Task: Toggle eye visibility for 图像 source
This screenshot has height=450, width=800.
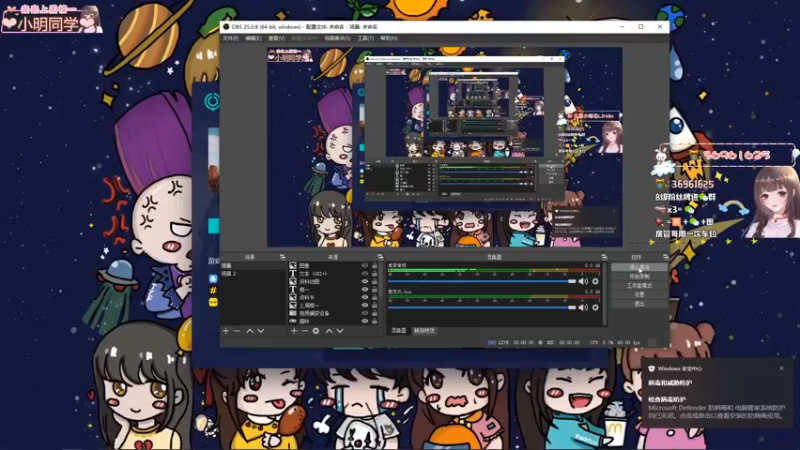Action: [x=365, y=266]
